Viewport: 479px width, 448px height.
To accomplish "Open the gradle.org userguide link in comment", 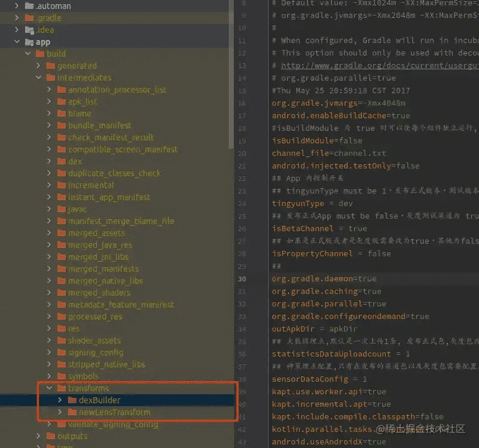I will tap(380, 65).
